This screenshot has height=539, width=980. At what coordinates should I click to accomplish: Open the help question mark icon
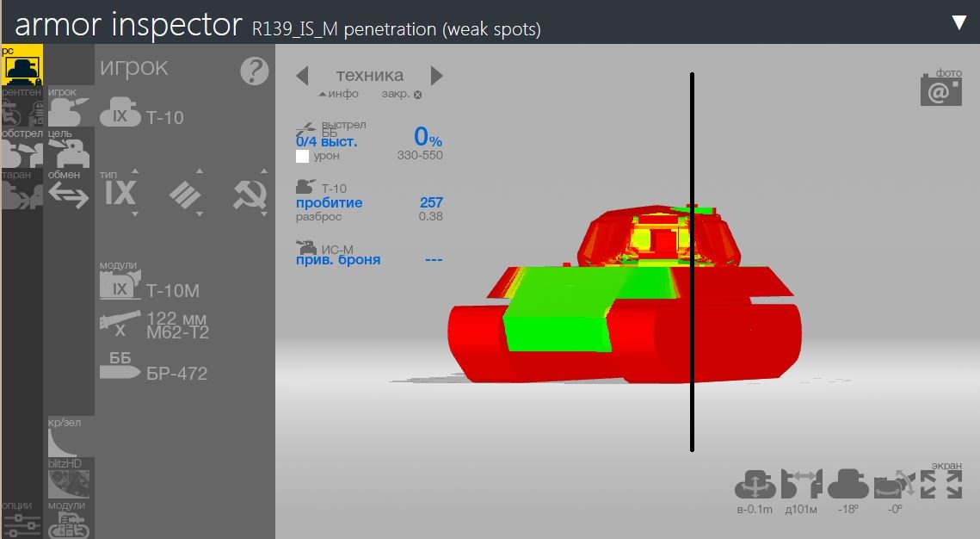point(255,71)
